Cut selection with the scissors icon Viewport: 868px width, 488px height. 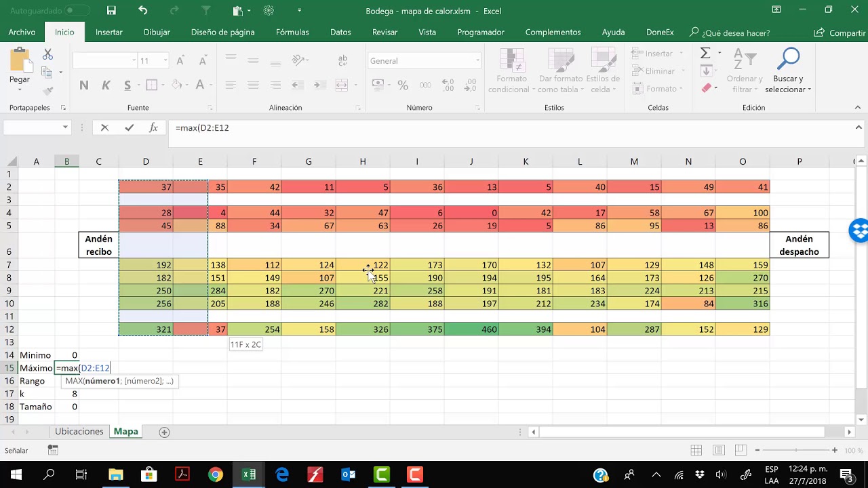pyautogui.click(x=47, y=54)
